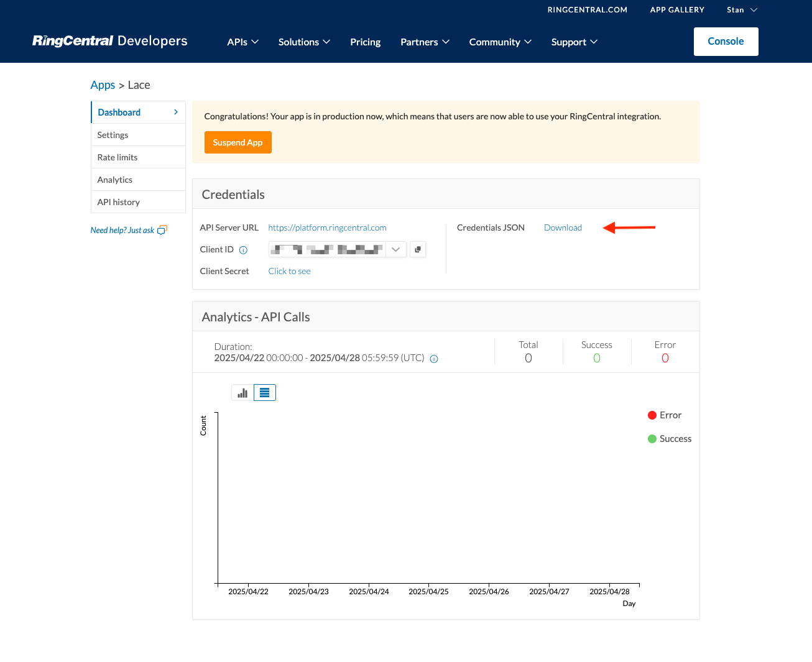Open Settings in the sidebar
This screenshot has height=662, width=812.
tap(138, 135)
